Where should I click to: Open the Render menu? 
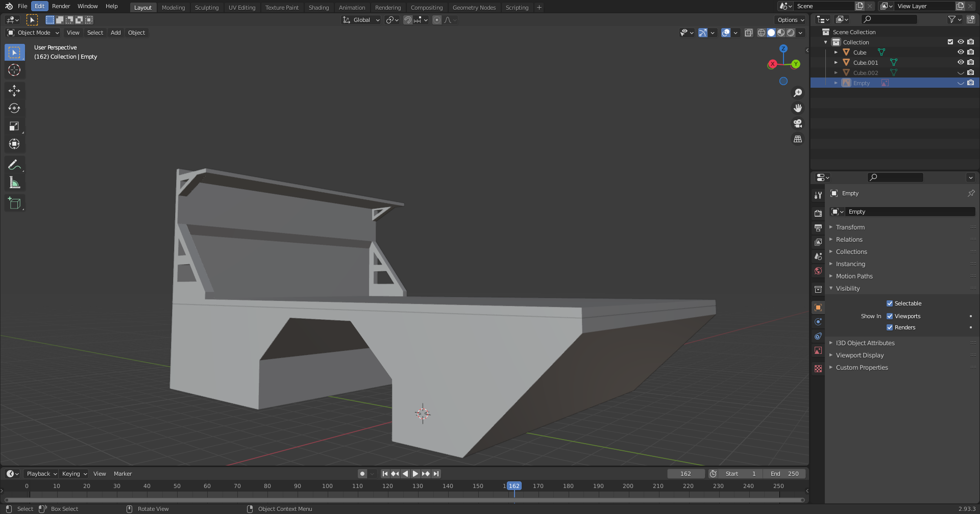(x=61, y=6)
